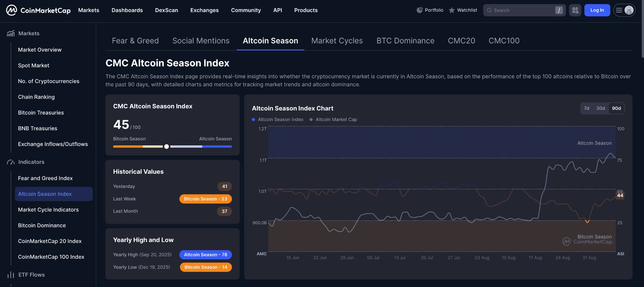
Task: Toggle the Altcoin Season Index legend
Action: (278, 120)
